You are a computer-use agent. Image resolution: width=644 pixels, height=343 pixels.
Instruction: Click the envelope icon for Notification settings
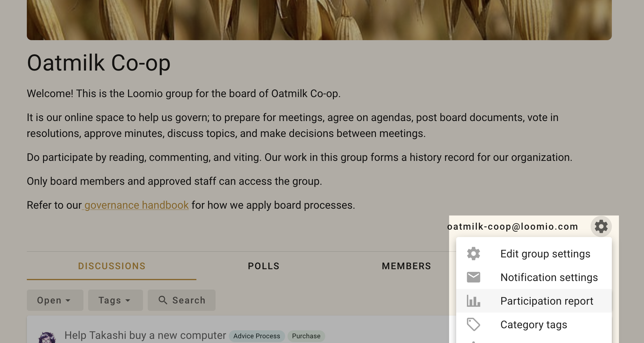(x=474, y=277)
